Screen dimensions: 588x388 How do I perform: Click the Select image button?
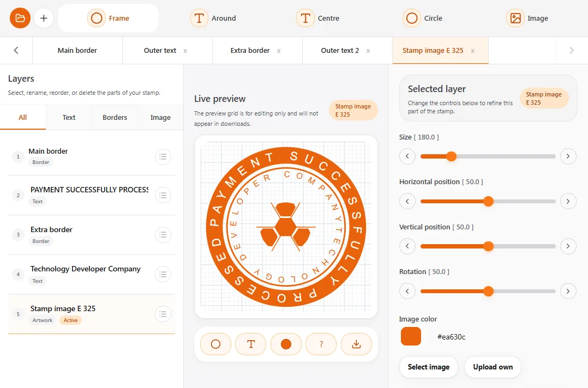pyautogui.click(x=429, y=367)
